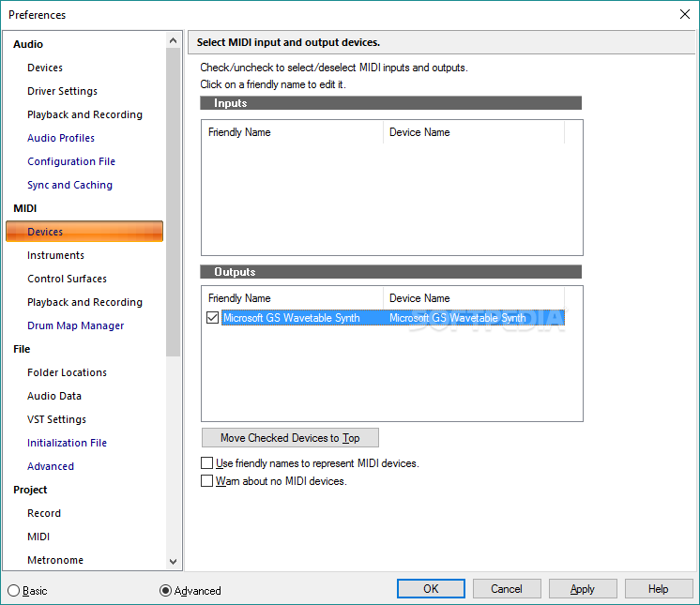Open Metronome page
Image resolution: width=700 pixels, height=605 pixels.
point(55,560)
